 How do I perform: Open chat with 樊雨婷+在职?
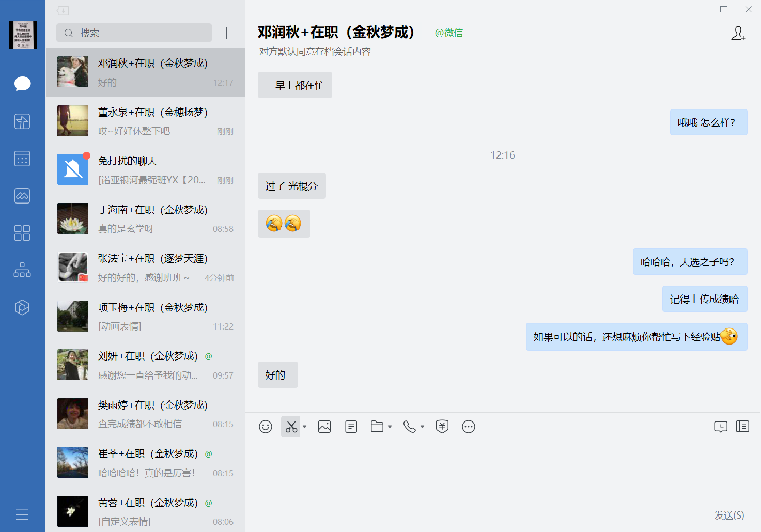coord(145,414)
